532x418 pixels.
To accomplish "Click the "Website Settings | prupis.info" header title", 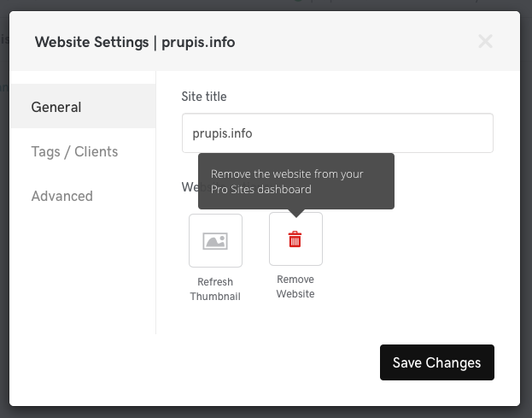I will click(135, 41).
